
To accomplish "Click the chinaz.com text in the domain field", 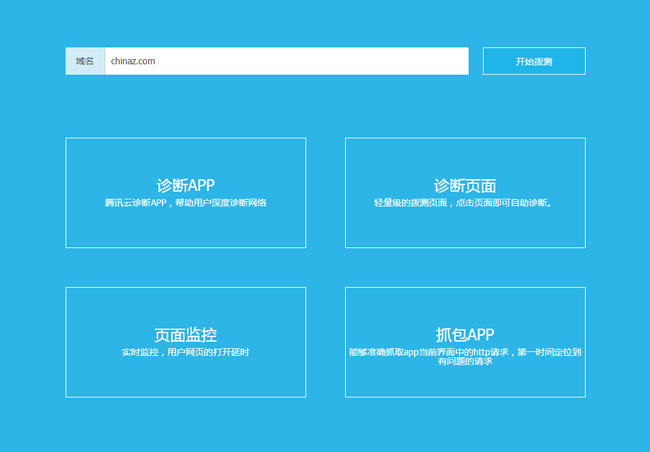I will tap(133, 61).
